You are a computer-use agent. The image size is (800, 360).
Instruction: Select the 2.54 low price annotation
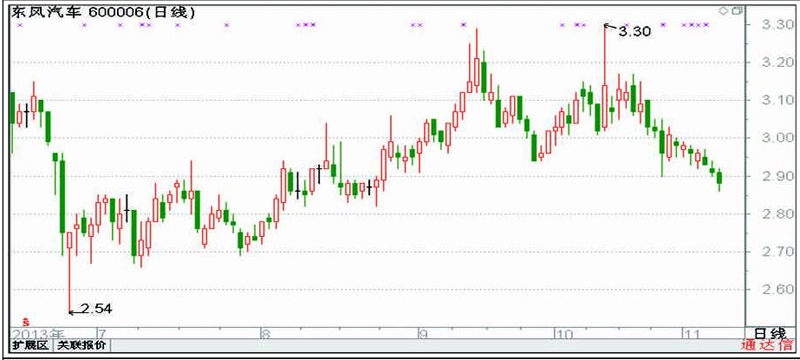[96, 307]
